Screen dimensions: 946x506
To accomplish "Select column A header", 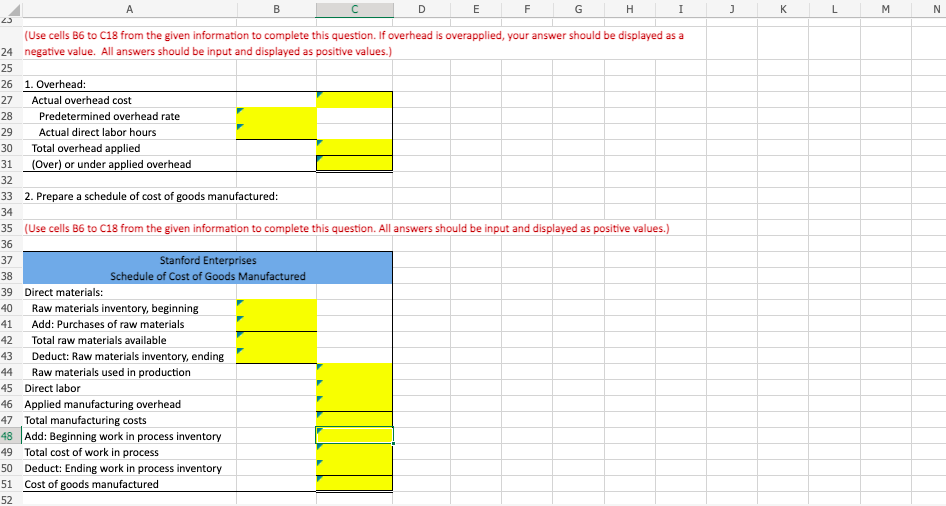I will click(130, 8).
